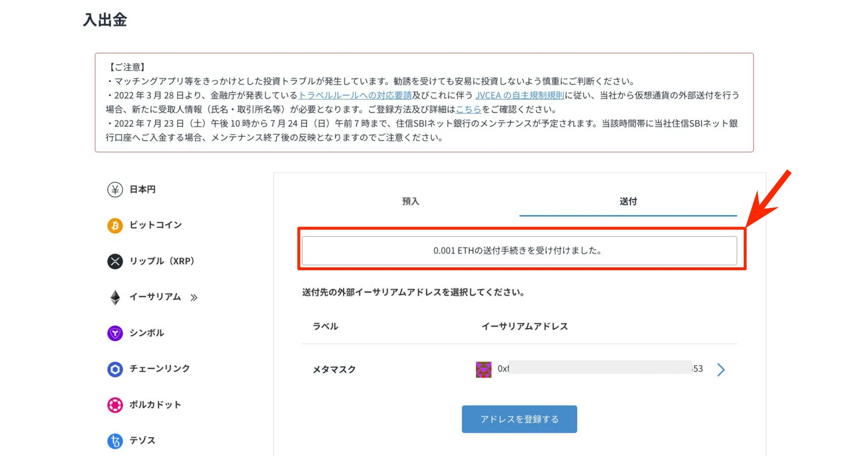
Task: Select the Ethereum diamond icon
Action: coord(115,297)
